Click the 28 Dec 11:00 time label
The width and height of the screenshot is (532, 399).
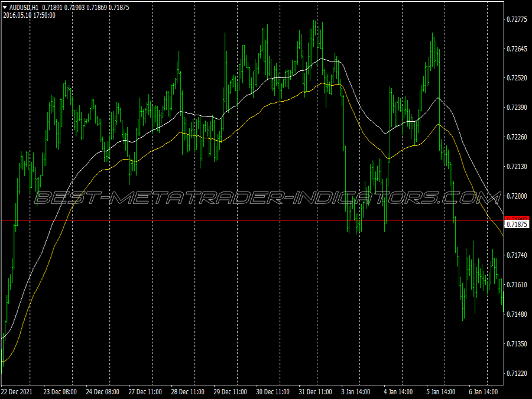coord(187,392)
